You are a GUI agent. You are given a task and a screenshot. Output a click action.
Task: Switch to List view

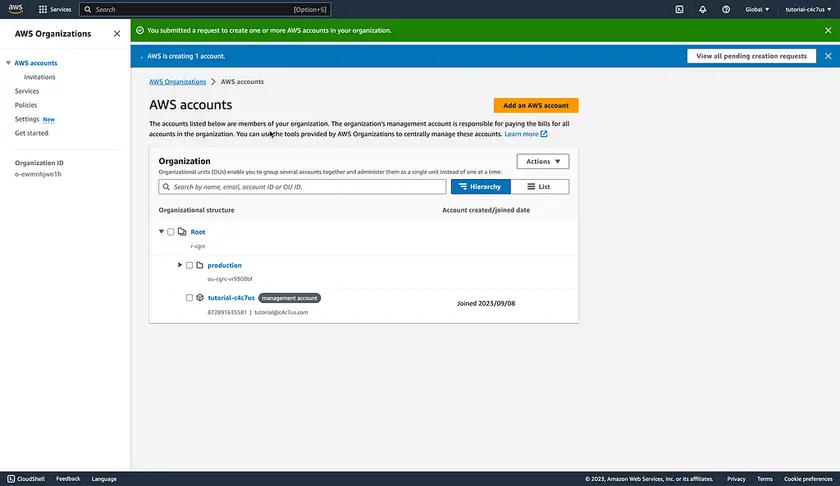(x=539, y=186)
